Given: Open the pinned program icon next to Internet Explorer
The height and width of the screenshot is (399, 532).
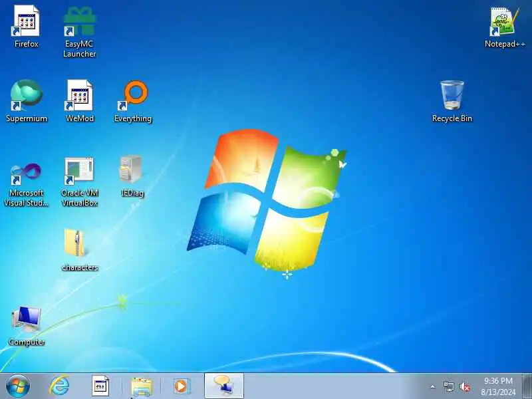Looking at the screenshot, I should click(x=100, y=386).
